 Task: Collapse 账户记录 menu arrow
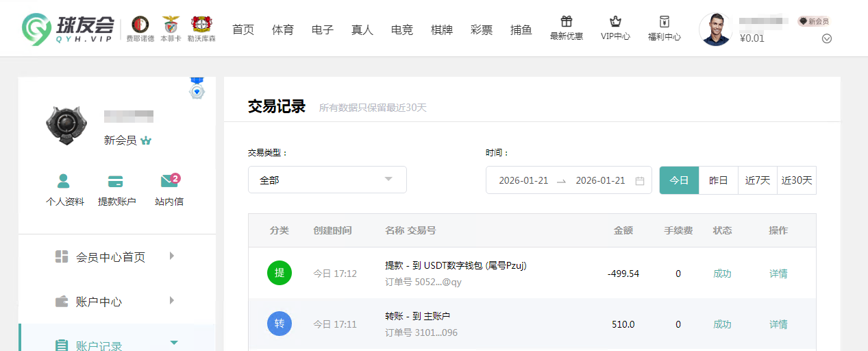pos(174,342)
